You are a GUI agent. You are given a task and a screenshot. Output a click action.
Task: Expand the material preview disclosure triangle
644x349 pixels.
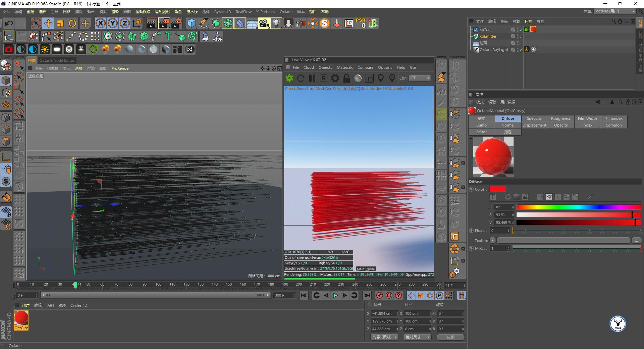[x=471, y=139]
